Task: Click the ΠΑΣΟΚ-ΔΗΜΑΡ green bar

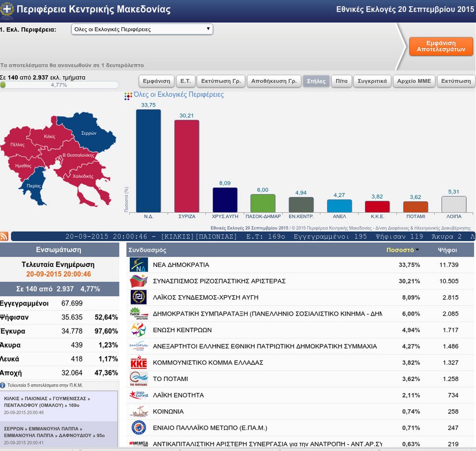Action: [x=263, y=203]
